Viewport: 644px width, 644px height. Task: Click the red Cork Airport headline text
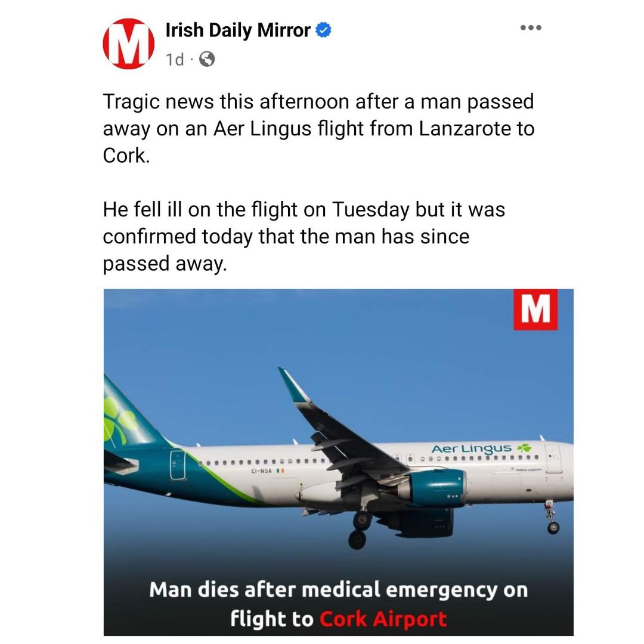coord(383,619)
